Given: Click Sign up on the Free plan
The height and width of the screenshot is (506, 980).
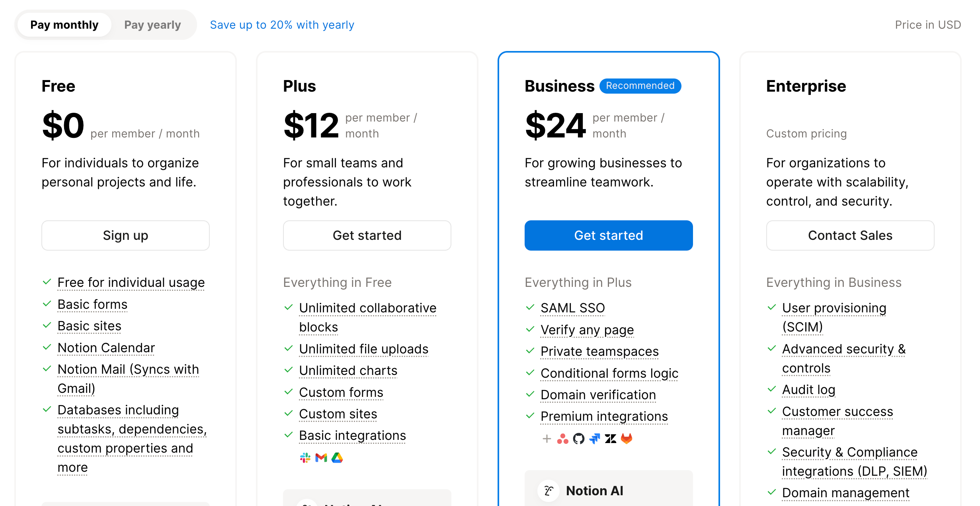Looking at the screenshot, I should 125,235.
